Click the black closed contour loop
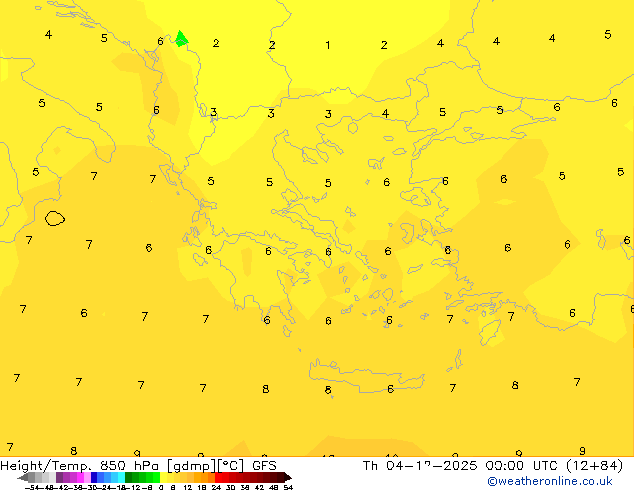Image resolution: width=634 pixels, height=490 pixels. tap(55, 218)
